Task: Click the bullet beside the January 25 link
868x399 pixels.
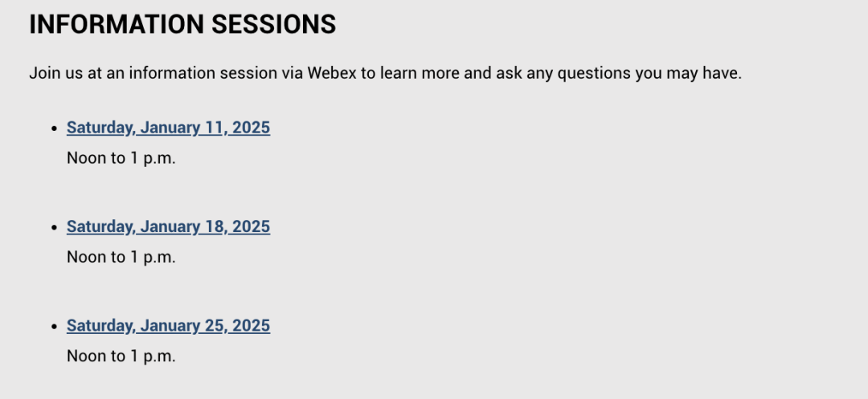Action: [54, 327]
